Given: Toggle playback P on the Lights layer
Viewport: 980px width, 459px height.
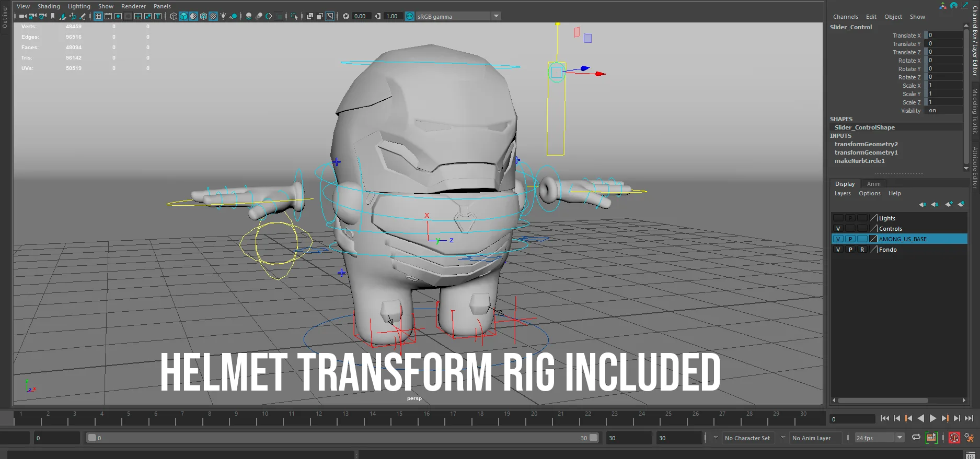Looking at the screenshot, I should tap(850, 218).
